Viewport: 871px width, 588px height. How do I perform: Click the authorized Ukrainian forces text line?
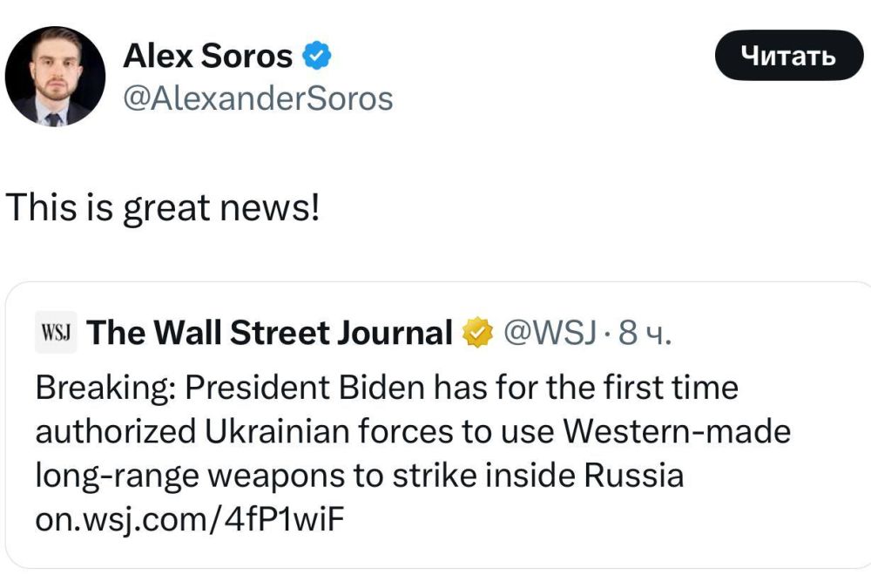click(x=413, y=431)
